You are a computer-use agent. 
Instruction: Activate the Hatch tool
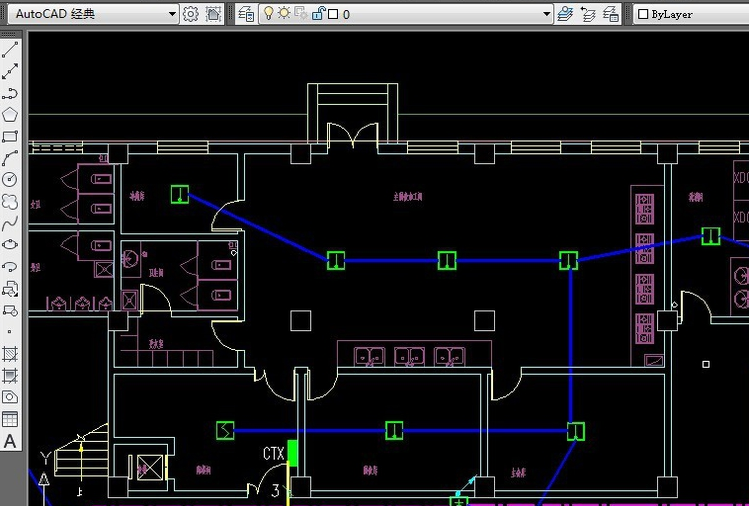coord(10,354)
